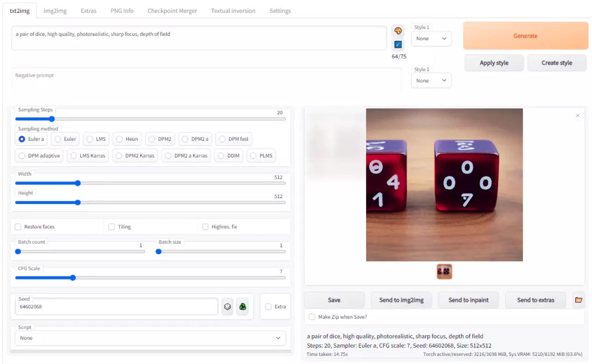Click the Create style button

[x=556, y=63]
